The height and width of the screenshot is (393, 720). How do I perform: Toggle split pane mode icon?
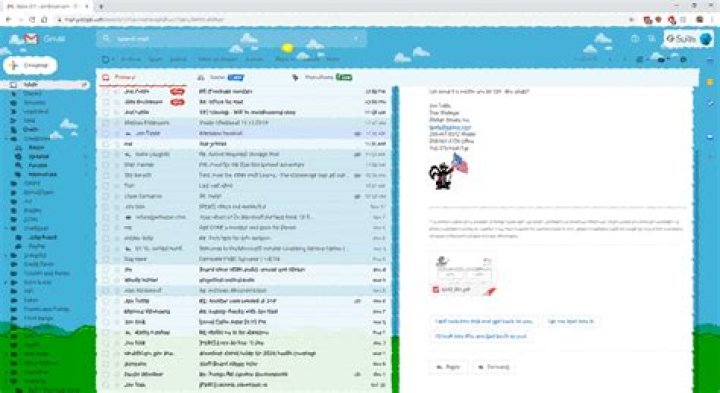[x=641, y=59]
